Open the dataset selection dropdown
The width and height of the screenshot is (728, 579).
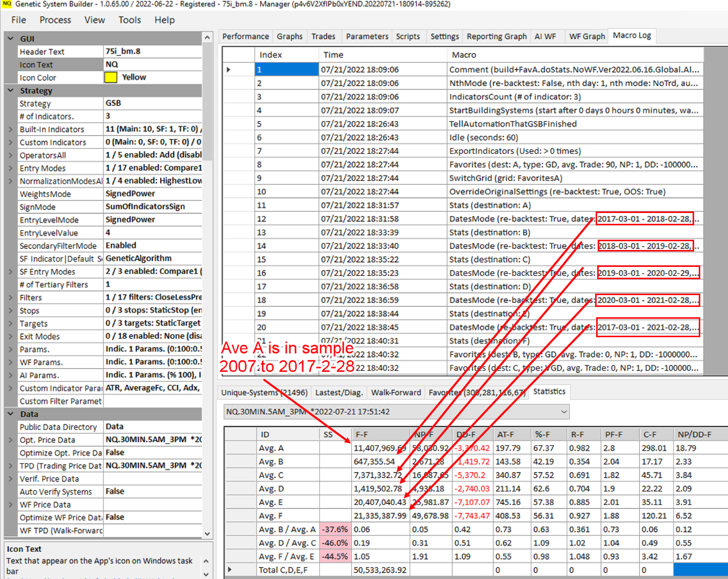(x=564, y=412)
